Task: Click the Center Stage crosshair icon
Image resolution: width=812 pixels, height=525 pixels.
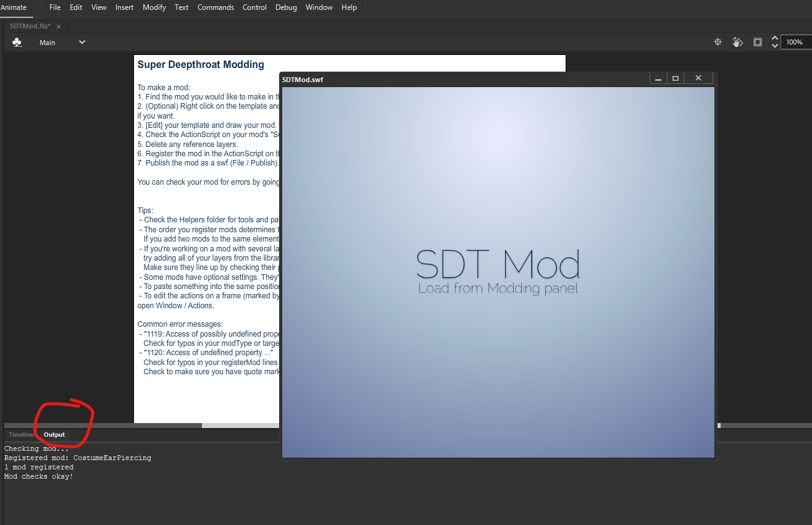Action: coord(718,42)
